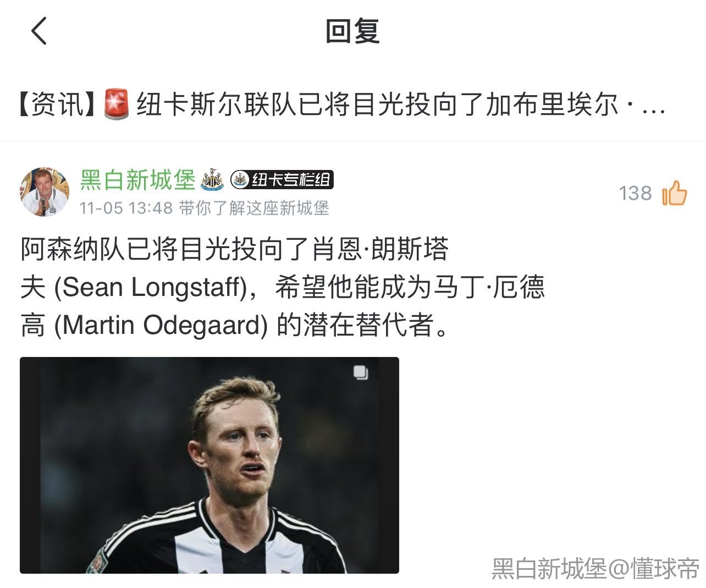
Task: Open the Sean Longstaff photo
Action: click(209, 465)
